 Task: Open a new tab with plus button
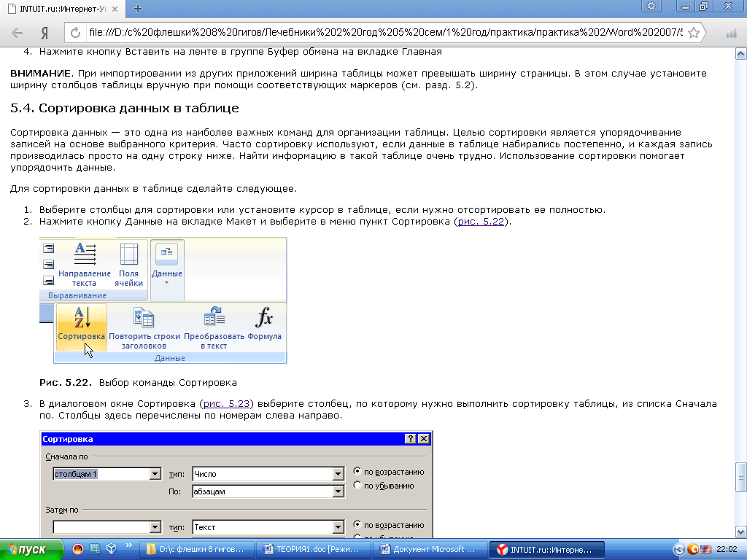(x=138, y=9)
